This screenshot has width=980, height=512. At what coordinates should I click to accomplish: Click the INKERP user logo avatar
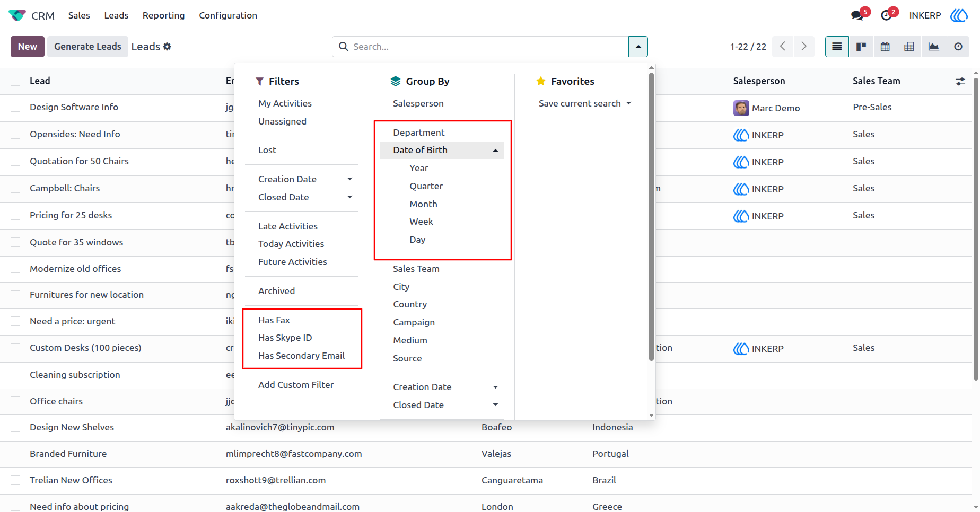959,15
